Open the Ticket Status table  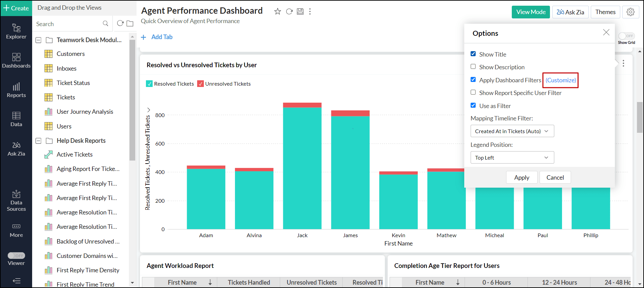[x=73, y=83]
